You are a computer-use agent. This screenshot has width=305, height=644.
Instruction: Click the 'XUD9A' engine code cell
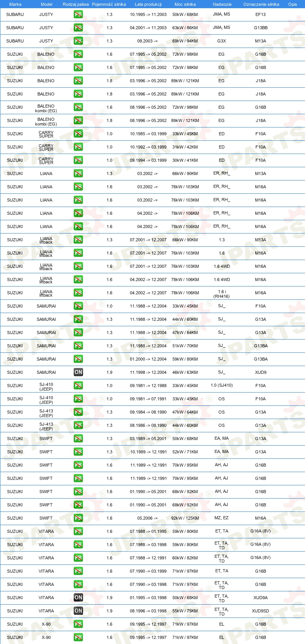coord(261,598)
